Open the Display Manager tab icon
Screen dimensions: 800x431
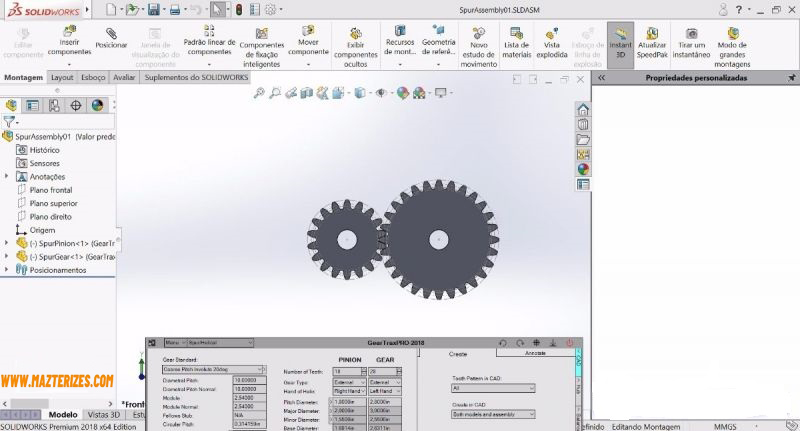click(x=97, y=106)
